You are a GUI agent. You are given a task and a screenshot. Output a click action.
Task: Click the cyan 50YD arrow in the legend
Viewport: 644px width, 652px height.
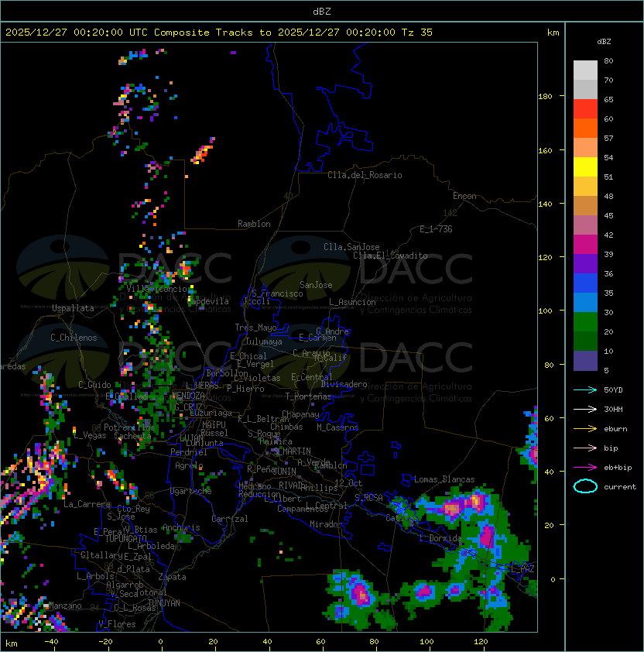click(585, 389)
